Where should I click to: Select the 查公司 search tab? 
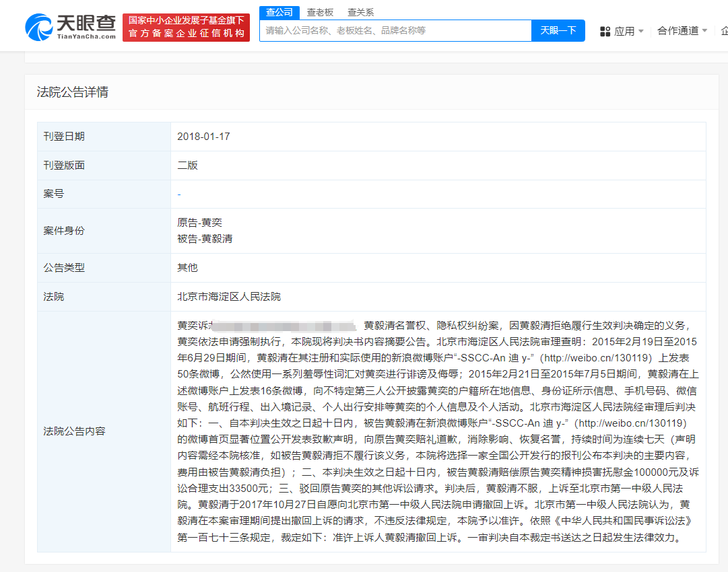pyautogui.click(x=279, y=12)
